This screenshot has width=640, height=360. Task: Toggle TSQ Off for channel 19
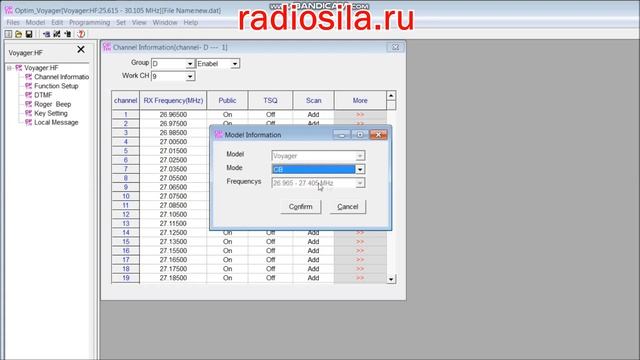click(270, 278)
